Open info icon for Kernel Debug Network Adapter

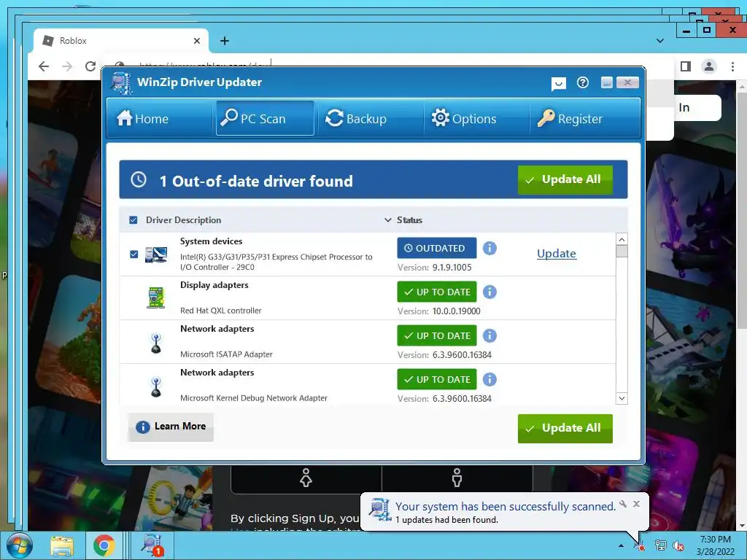coord(489,379)
